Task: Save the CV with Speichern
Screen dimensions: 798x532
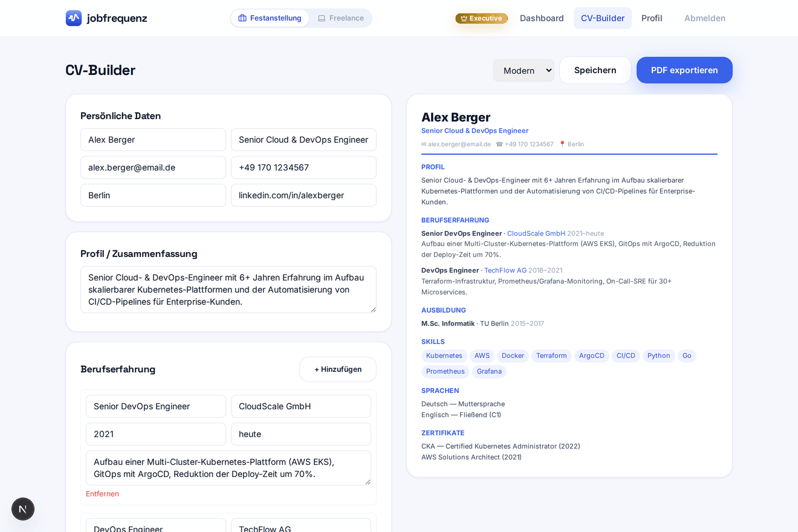Action: pos(595,70)
